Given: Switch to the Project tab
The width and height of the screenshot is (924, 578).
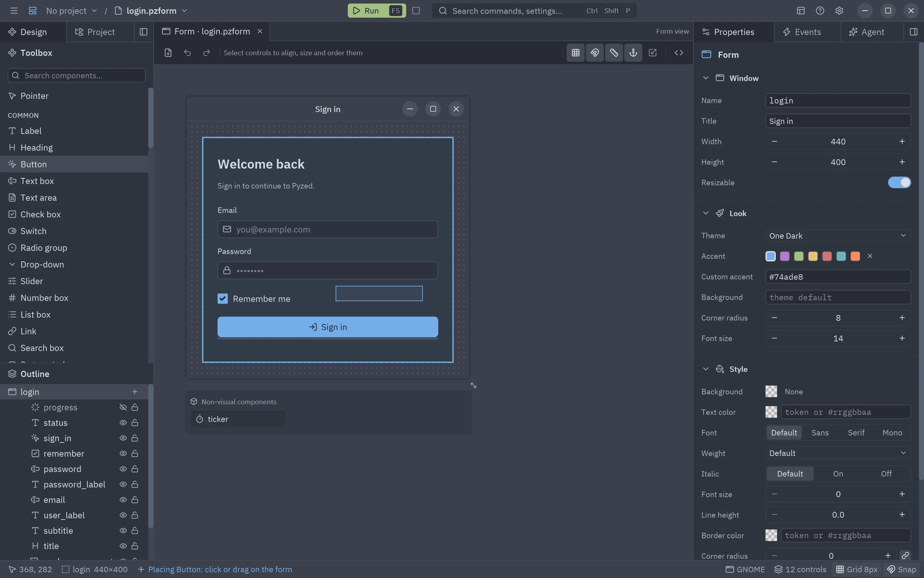Looking at the screenshot, I should 100,32.
